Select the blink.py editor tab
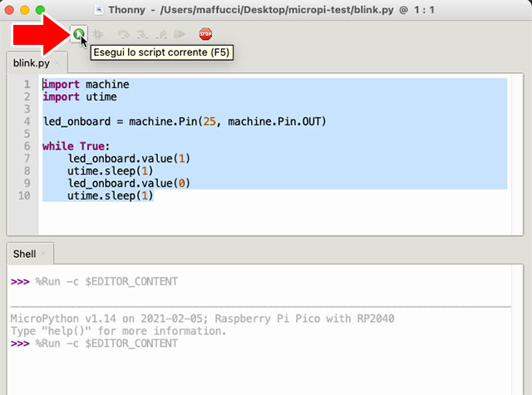 [31, 63]
